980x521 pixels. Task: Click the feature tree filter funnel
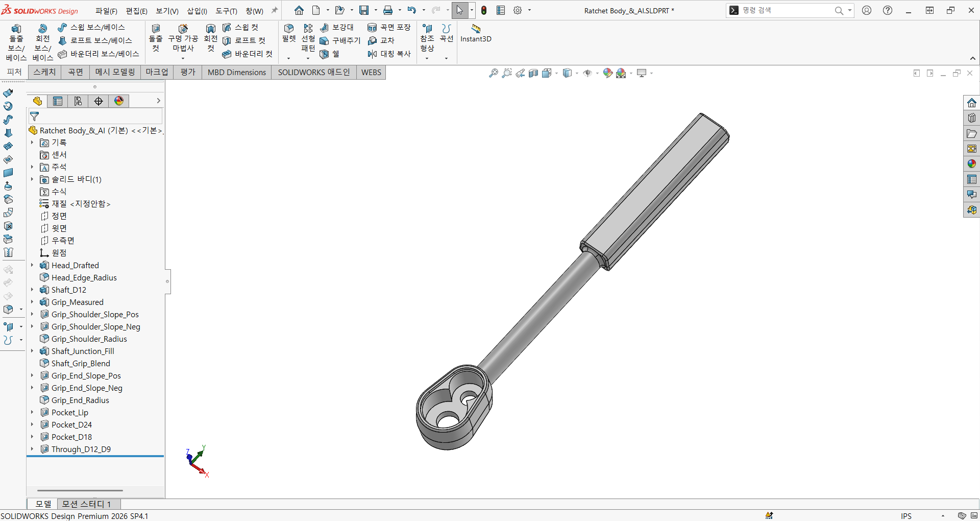click(35, 116)
